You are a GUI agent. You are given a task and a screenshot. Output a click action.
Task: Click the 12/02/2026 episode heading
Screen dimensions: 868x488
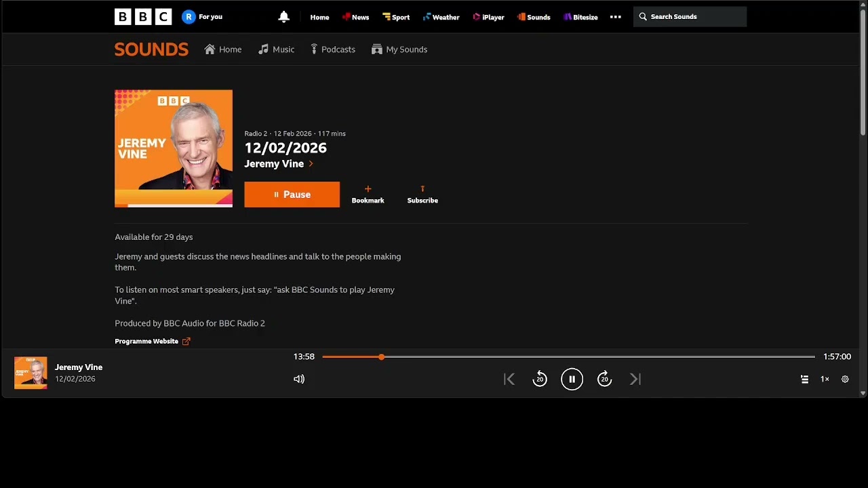click(285, 148)
